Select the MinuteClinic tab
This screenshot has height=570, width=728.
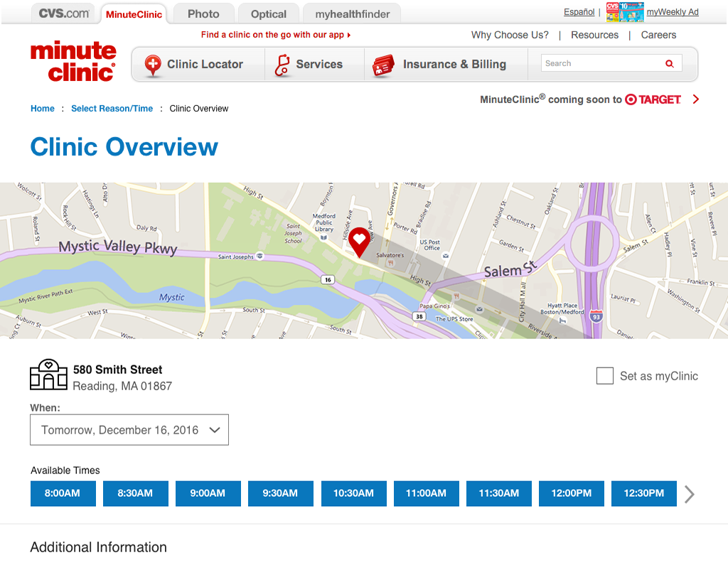[x=134, y=14]
